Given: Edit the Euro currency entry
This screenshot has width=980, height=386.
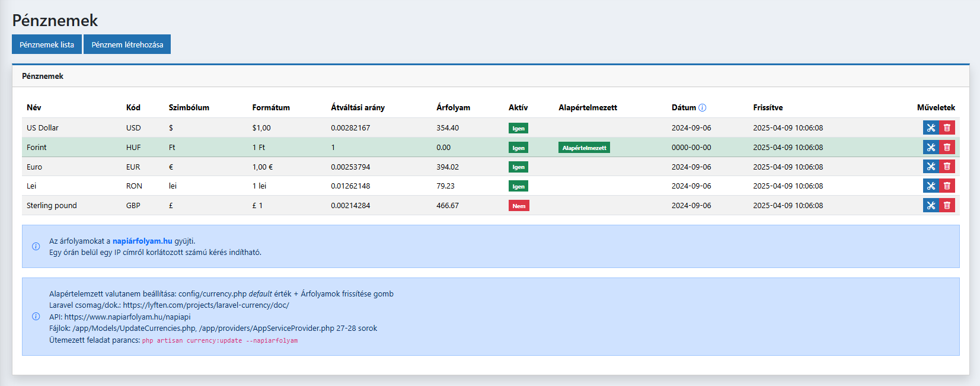Looking at the screenshot, I should pyautogui.click(x=931, y=167).
